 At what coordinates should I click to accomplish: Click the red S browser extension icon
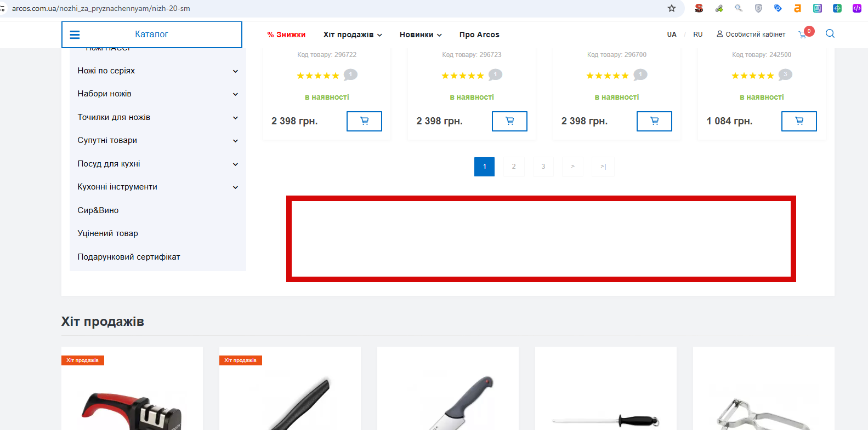[x=699, y=8]
